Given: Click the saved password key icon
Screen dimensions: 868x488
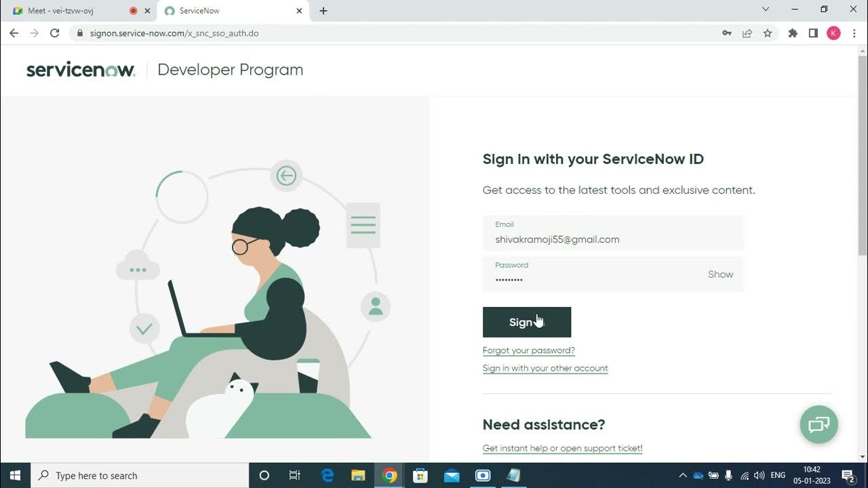Looking at the screenshot, I should pyautogui.click(x=727, y=33).
